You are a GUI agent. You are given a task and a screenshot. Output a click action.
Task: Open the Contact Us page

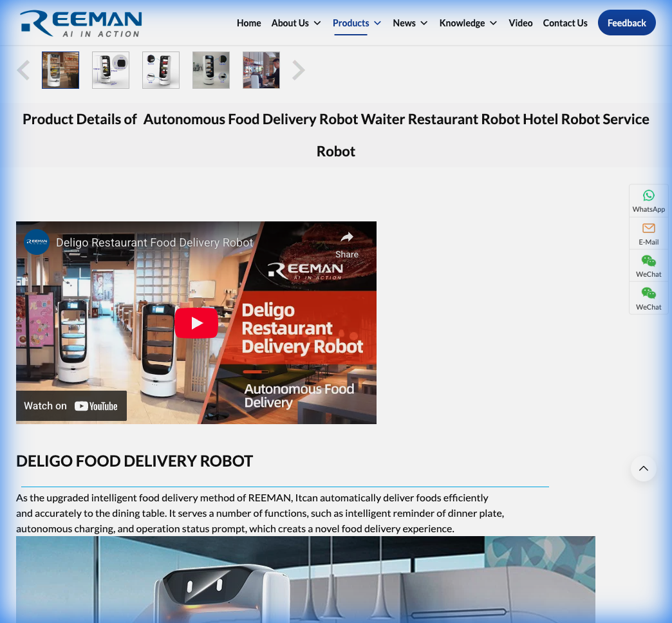point(565,23)
